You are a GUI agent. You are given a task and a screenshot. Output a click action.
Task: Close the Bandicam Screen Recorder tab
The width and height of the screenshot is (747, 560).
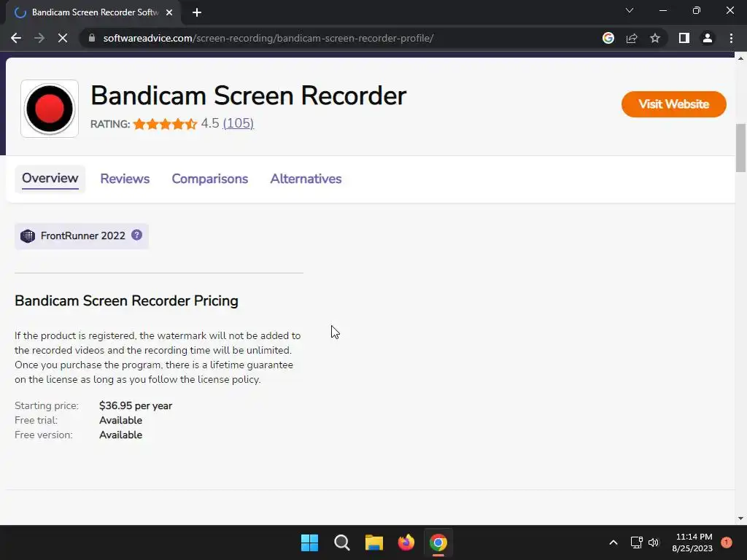click(x=169, y=12)
